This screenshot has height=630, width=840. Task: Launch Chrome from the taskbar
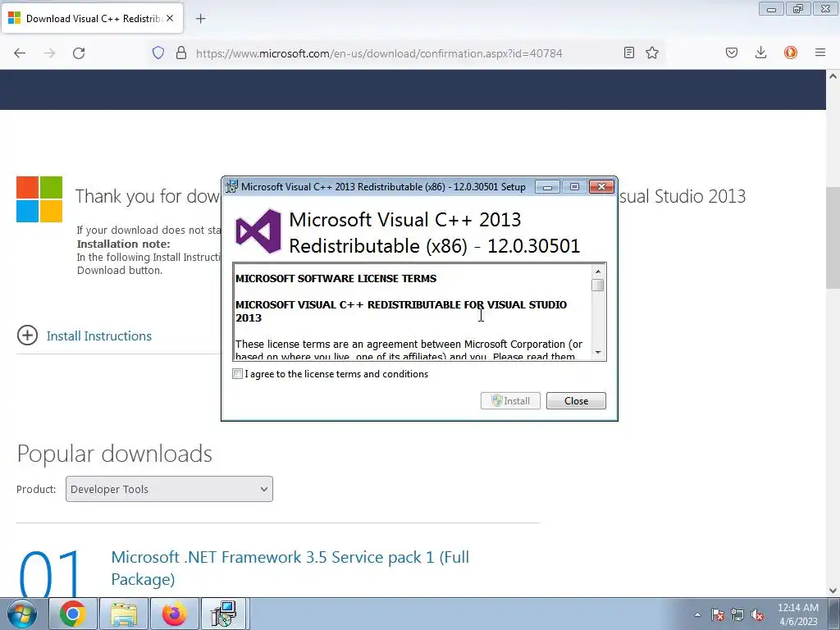click(x=73, y=614)
